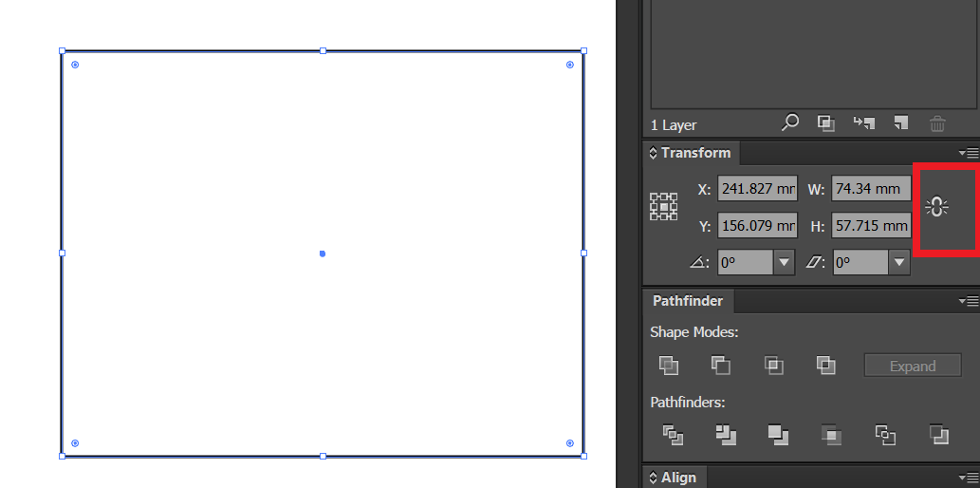Click the bottom-left corner bounding box handle

[x=62, y=456]
